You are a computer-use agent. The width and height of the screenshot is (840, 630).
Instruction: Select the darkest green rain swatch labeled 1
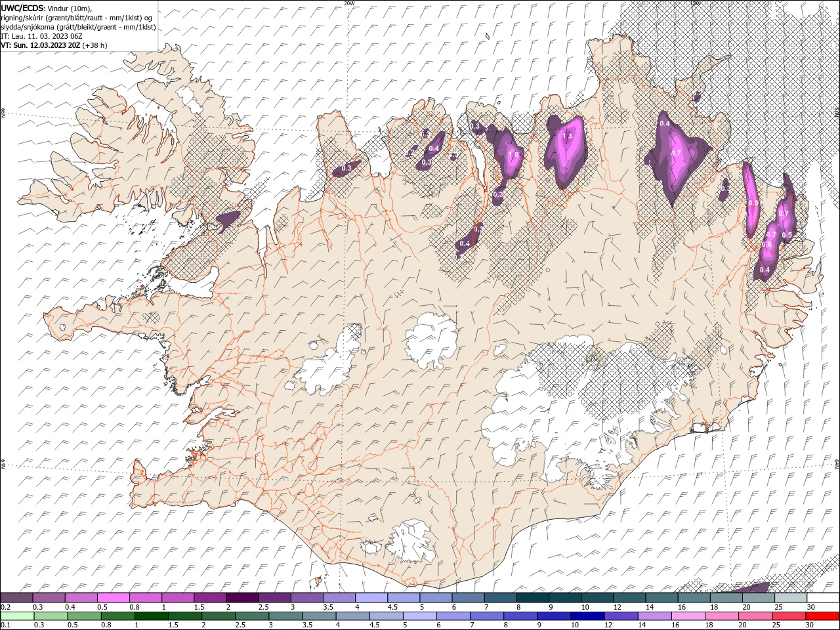pos(151,616)
